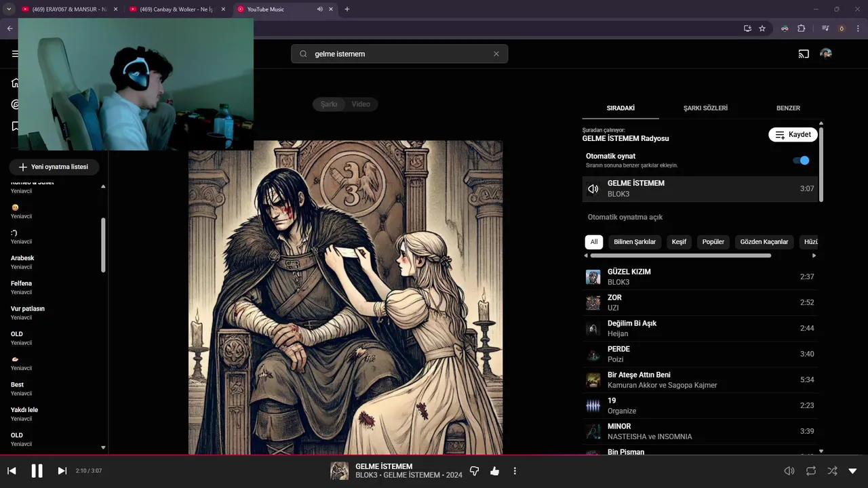Click the large album artwork
Image resolution: width=868 pixels, height=488 pixels.
pos(345,298)
